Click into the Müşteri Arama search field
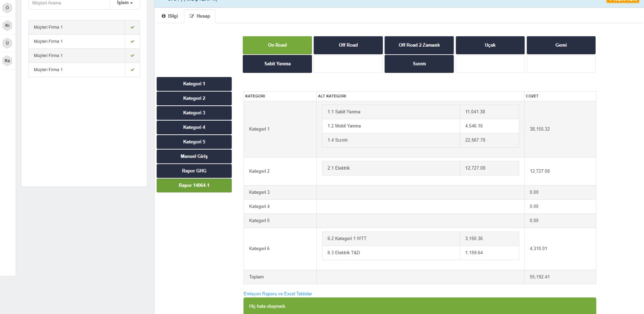 click(x=69, y=3)
